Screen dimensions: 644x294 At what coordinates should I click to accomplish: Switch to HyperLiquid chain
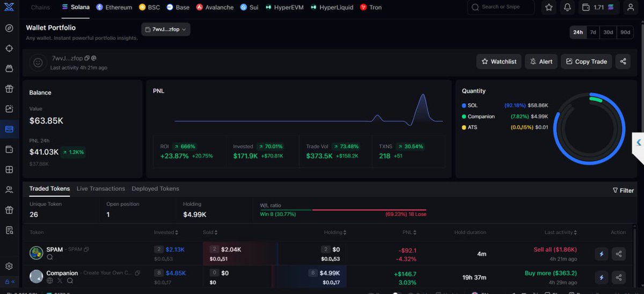click(332, 8)
